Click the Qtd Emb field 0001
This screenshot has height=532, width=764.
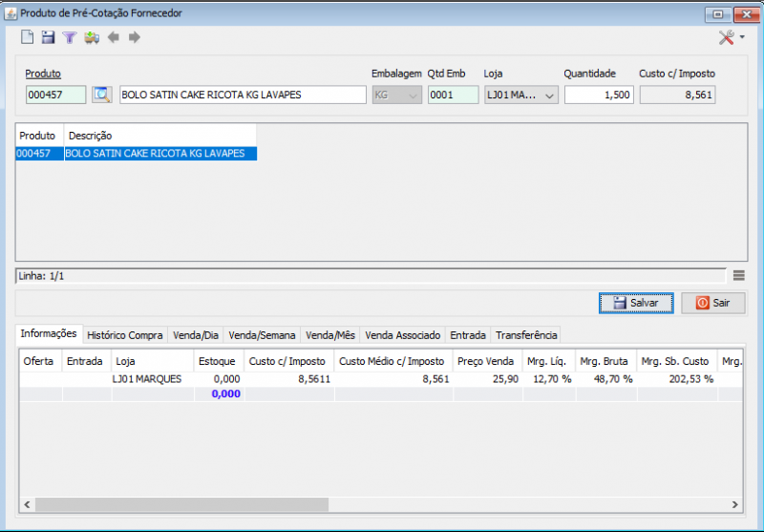point(453,95)
